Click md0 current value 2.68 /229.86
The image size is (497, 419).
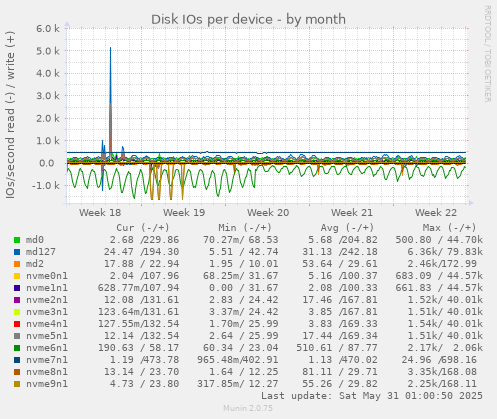click(144, 240)
